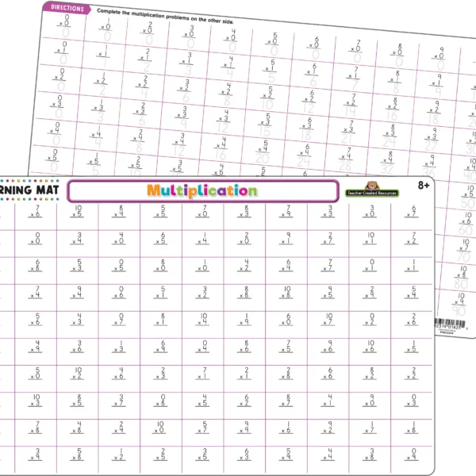Click the 7 x 3 = 21 cell on back mat
Image resolution: width=476 pixels, height=476 pixels.
tap(348, 132)
